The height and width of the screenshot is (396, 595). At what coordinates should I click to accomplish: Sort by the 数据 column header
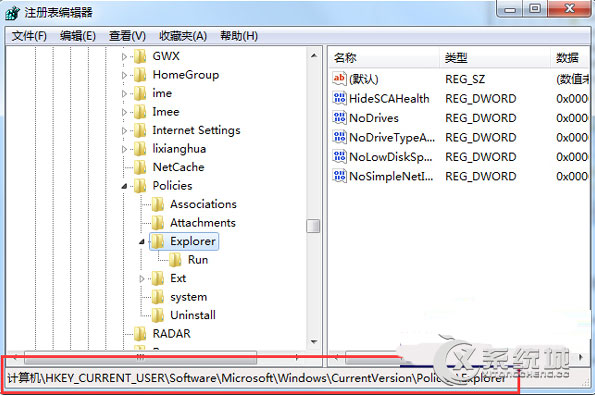click(569, 58)
